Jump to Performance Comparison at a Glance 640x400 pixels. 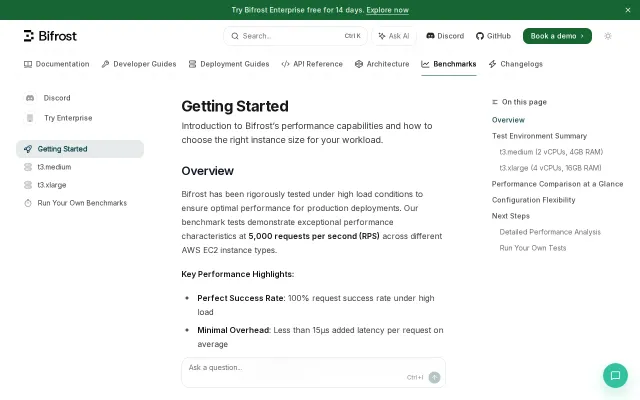[557, 184]
